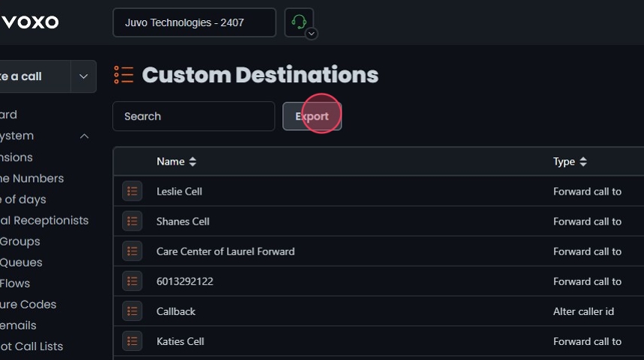Click the headset status icon
Image resolution: width=644 pixels, height=360 pixels.
point(298,22)
